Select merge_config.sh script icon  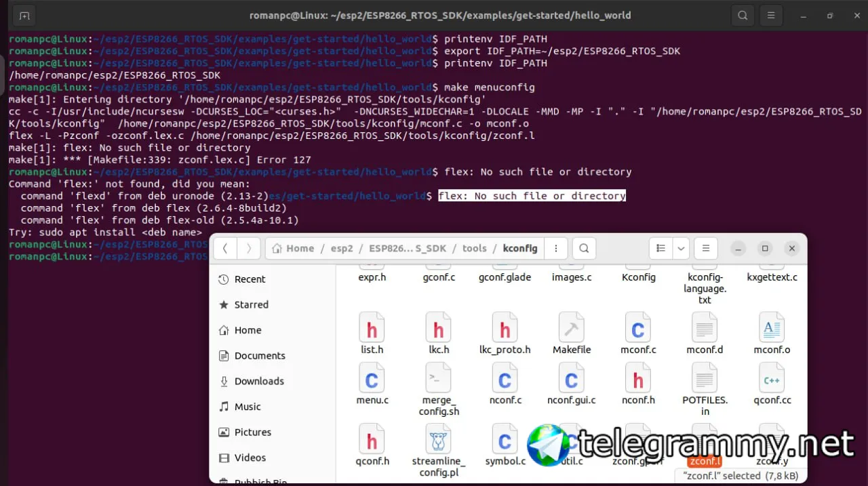click(439, 378)
